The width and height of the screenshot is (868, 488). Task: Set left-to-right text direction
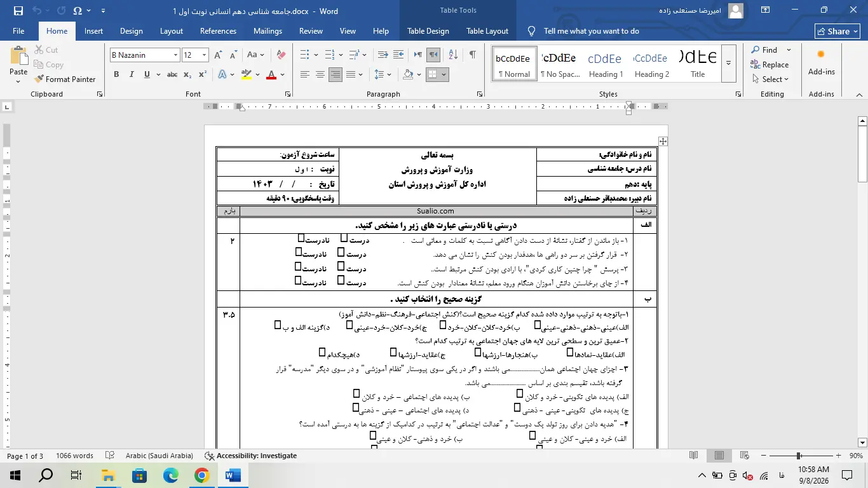click(x=418, y=55)
